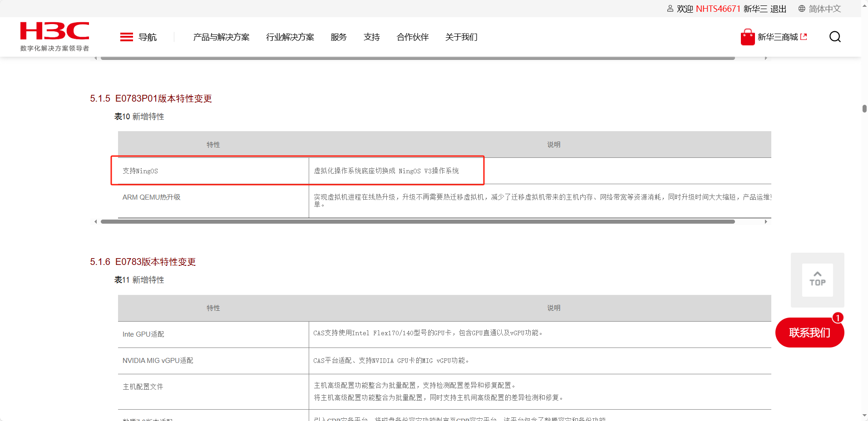Click the NVIDIA GPU卡的MIG description text
Viewport: 868px width, 421px height.
coord(391,361)
